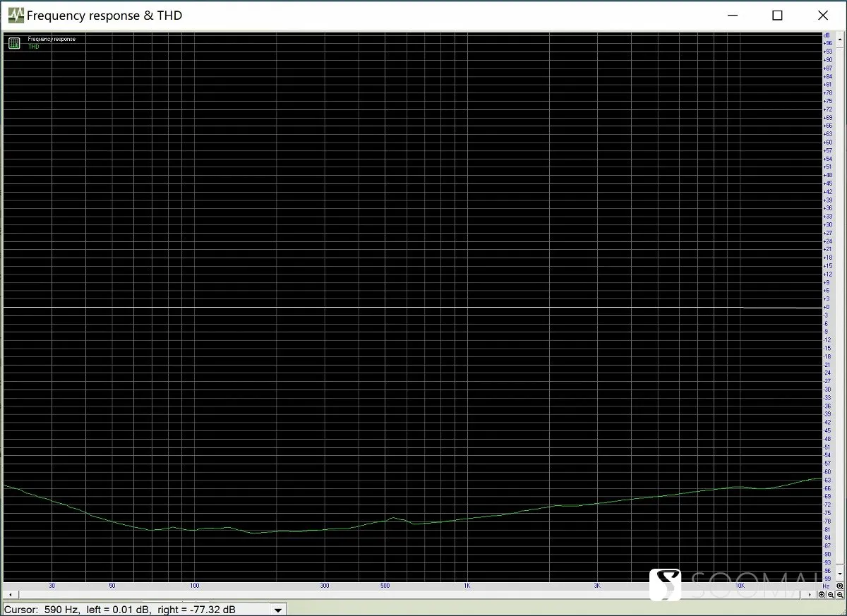Maximize the Frequency response & THD window
The image size is (847, 616).
pos(777,16)
